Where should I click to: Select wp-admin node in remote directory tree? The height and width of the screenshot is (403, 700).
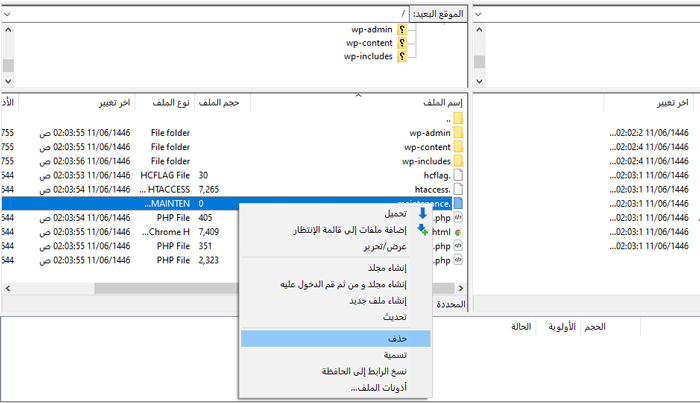[371, 29]
